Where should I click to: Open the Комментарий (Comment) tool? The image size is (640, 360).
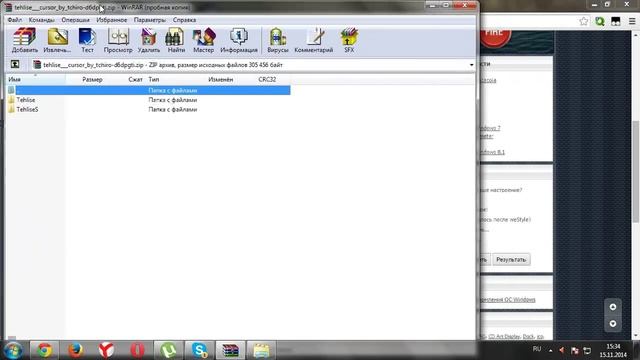coord(313,40)
